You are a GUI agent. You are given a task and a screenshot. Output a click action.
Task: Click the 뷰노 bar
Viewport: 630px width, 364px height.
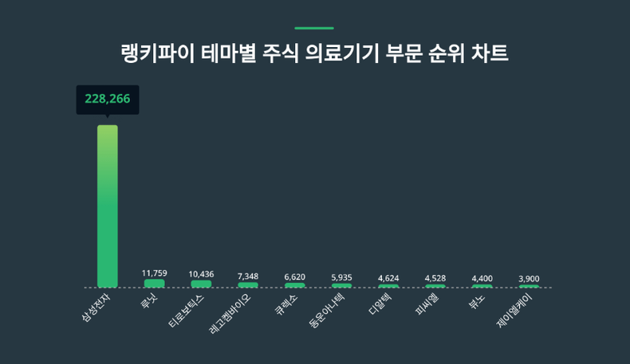pyautogui.click(x=482, y=286)
